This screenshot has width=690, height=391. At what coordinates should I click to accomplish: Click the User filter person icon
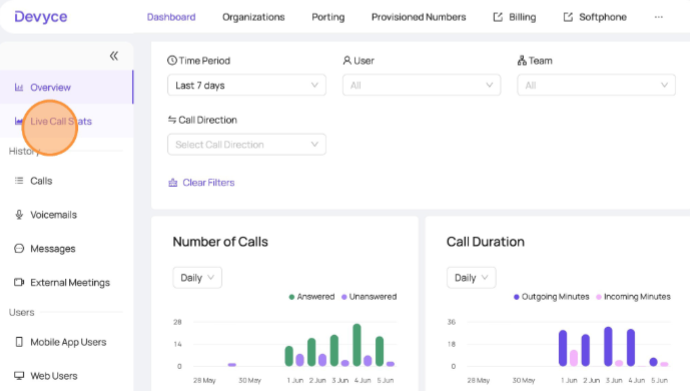[x=347, y=60]
